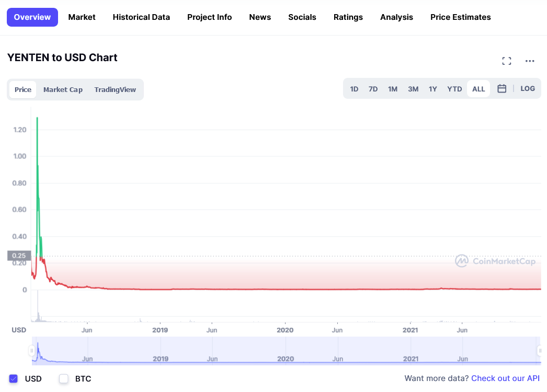Switch chart to TradingView mode
This screenshot has height=392, width=547.
[x=115, y=89]
